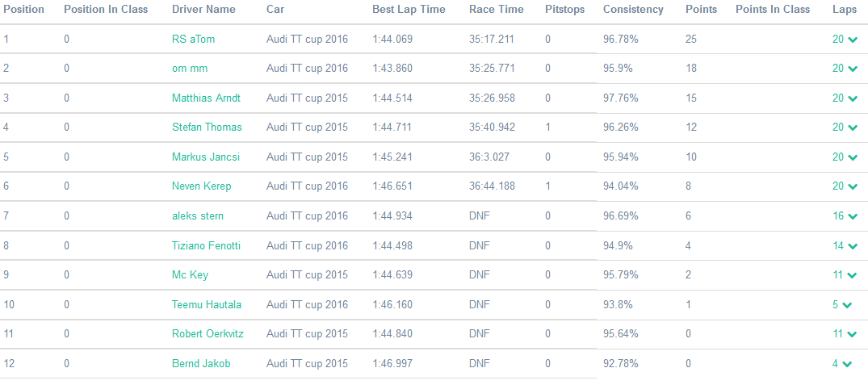Open Tiziano Fenotti driver page
The height and width of the screenshot is (389, 868).
tap(206, 246)
